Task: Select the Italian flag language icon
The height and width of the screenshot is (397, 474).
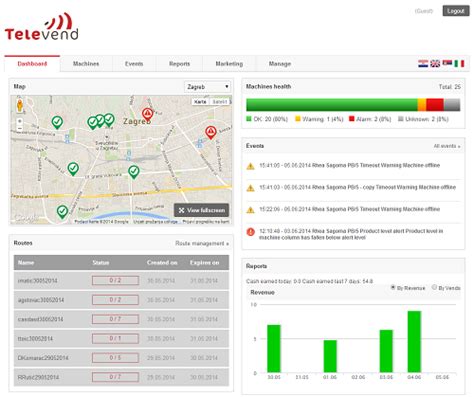Action: 459,64
